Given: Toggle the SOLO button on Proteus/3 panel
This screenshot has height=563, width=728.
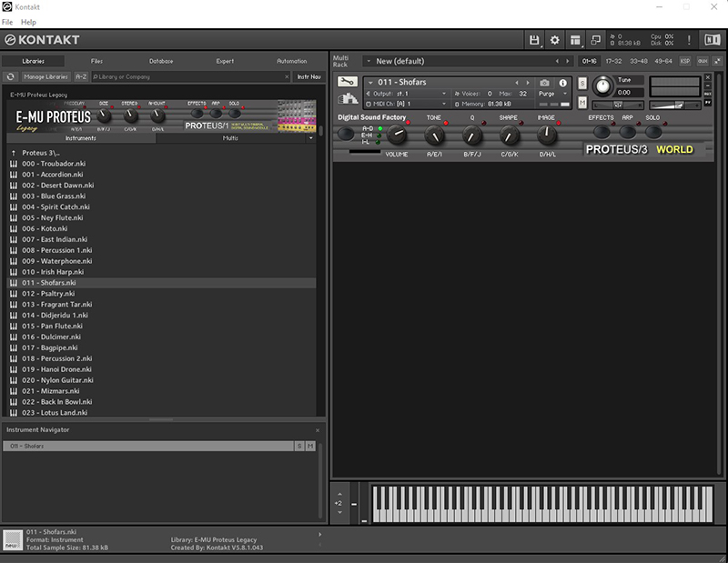Looking at the screenshot, I should (653, 132).
